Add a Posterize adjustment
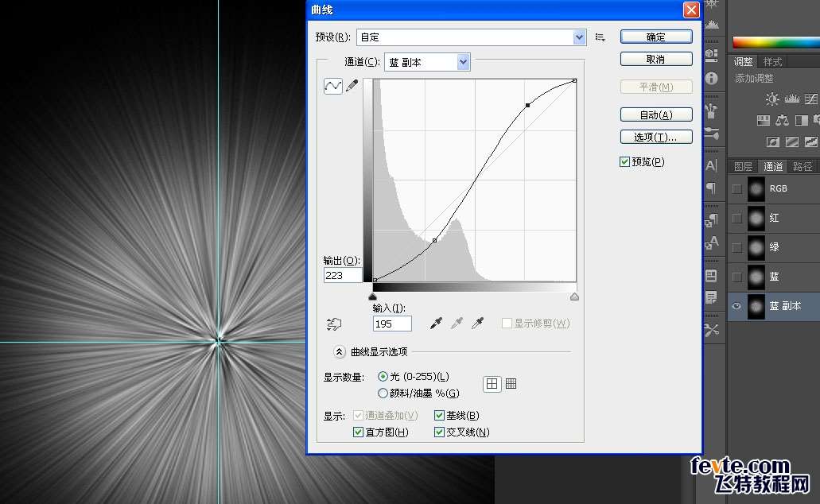820x504 pixels. pyautogui.click(x=791, y=142)
